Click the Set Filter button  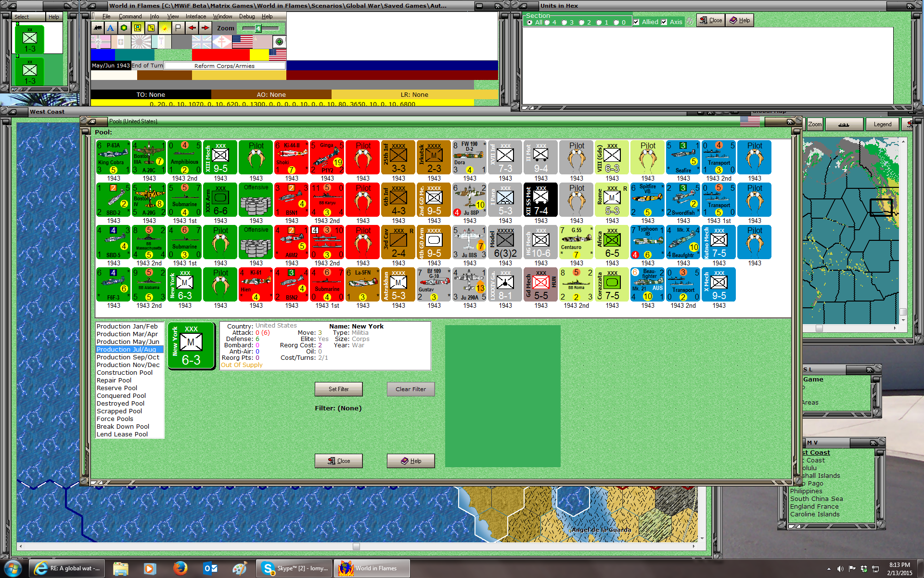339,389
